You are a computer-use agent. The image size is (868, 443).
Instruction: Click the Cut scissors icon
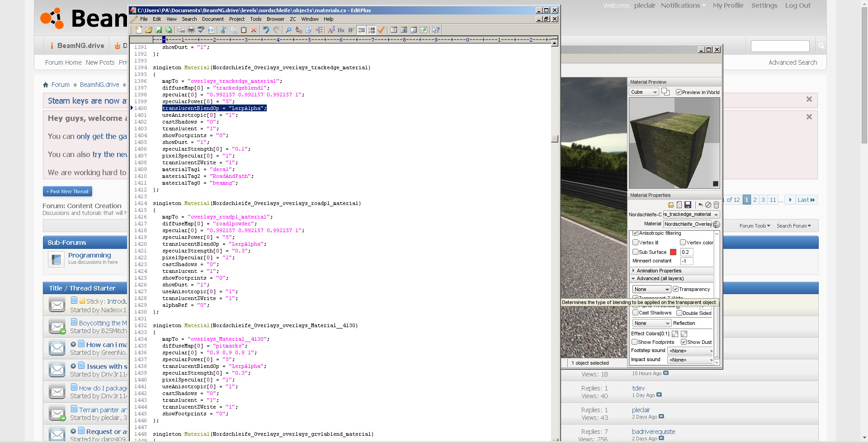[223, 30]
